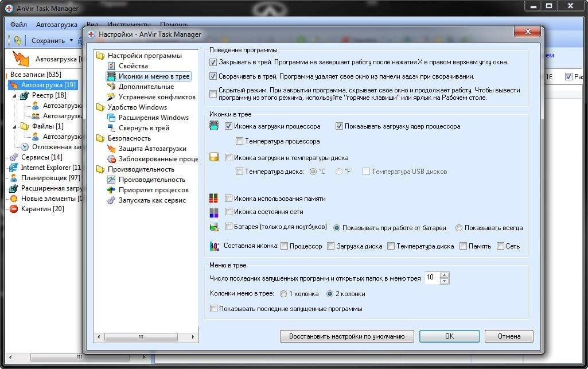Click the Производительность graph icon
Image resolution: width=588 pixels, height=369 pixels.
point(111,180)
